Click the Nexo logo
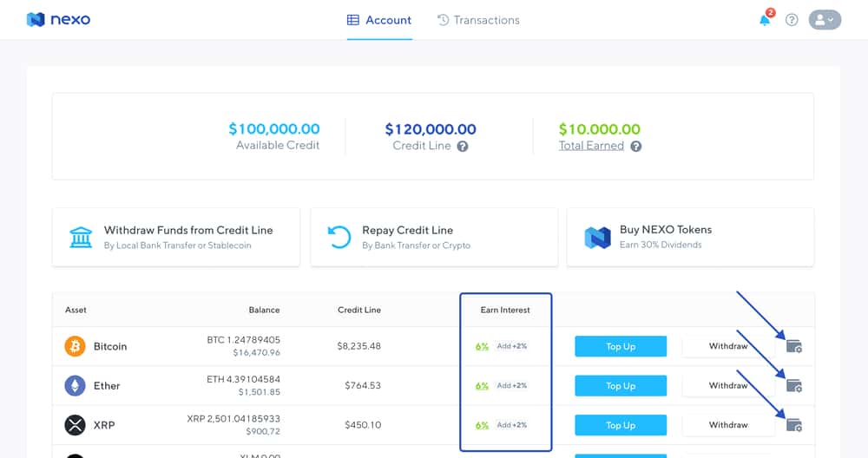The image size is (868, 458). 58,20
